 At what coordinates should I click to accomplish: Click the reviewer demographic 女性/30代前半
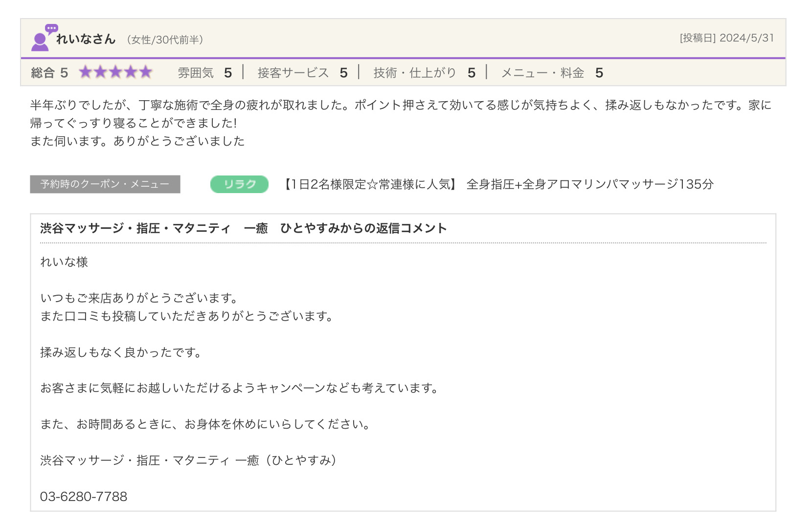(165, 40)
